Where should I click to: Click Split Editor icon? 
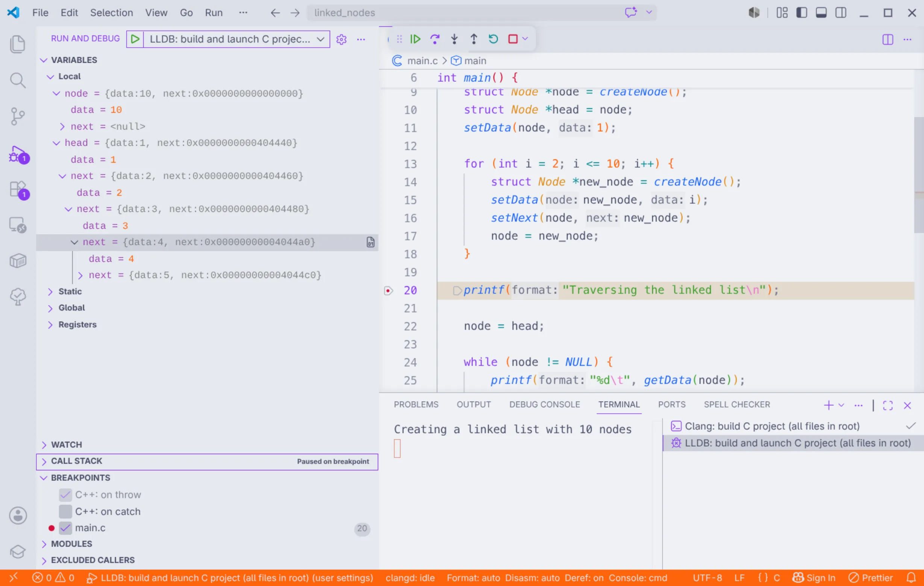(x=888, y=39)
